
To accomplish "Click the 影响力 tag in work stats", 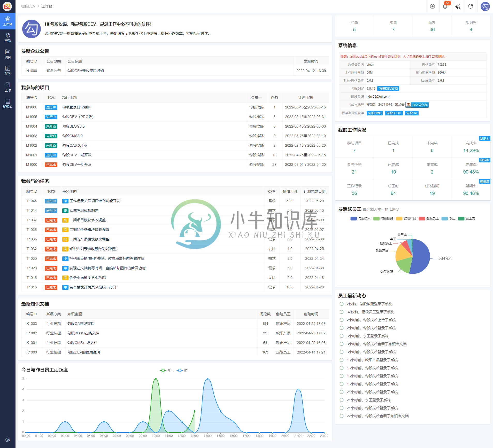I will coord(484,139).
